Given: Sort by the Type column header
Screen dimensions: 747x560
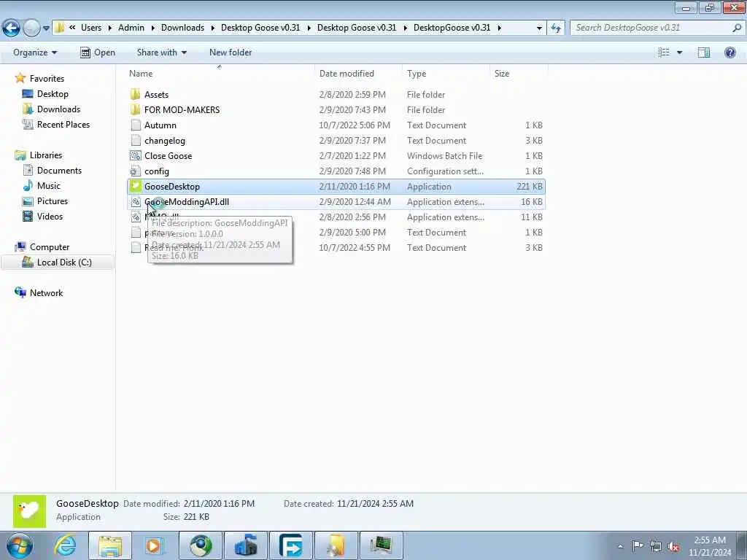Looking at the screenshot, I should [x=417, y=74].
